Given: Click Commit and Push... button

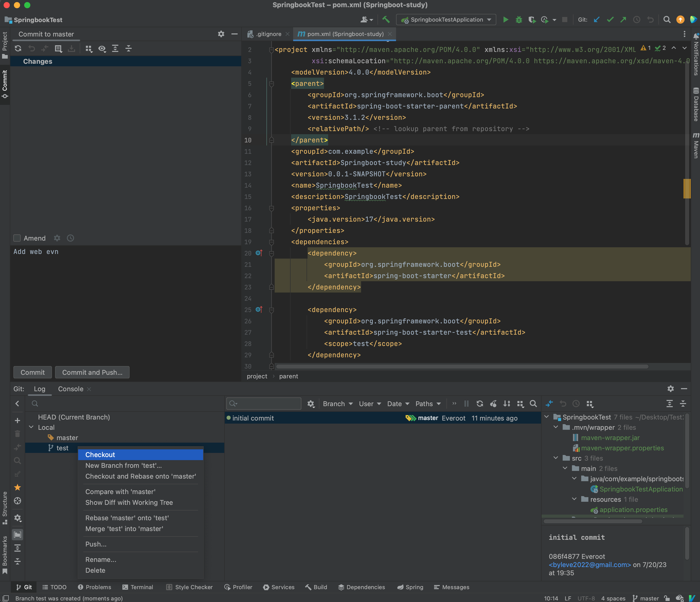Looking at the screenshot, I should click(92, 372).
